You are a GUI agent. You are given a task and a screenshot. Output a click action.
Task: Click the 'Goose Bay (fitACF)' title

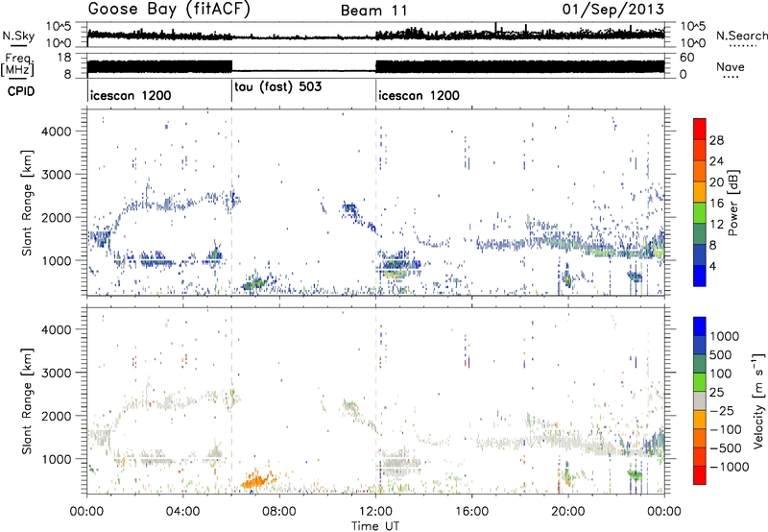click(169, 10)
